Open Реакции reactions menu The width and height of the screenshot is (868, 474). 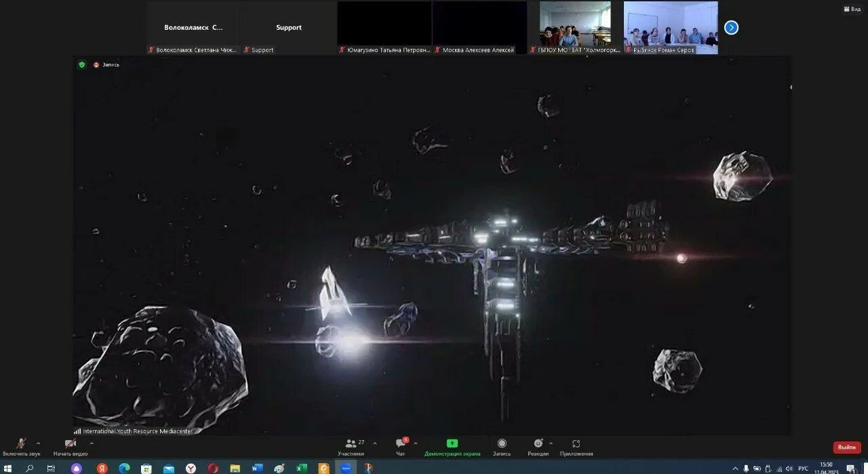[x=538, y=447]
